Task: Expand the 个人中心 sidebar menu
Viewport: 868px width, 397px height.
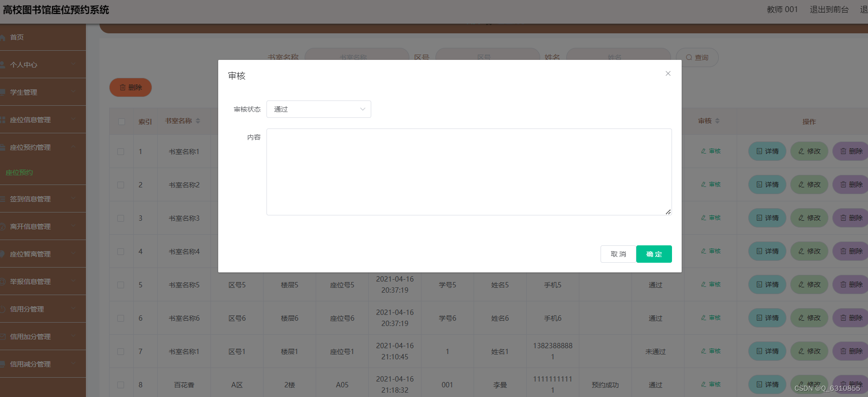Action: coord(43,65)
